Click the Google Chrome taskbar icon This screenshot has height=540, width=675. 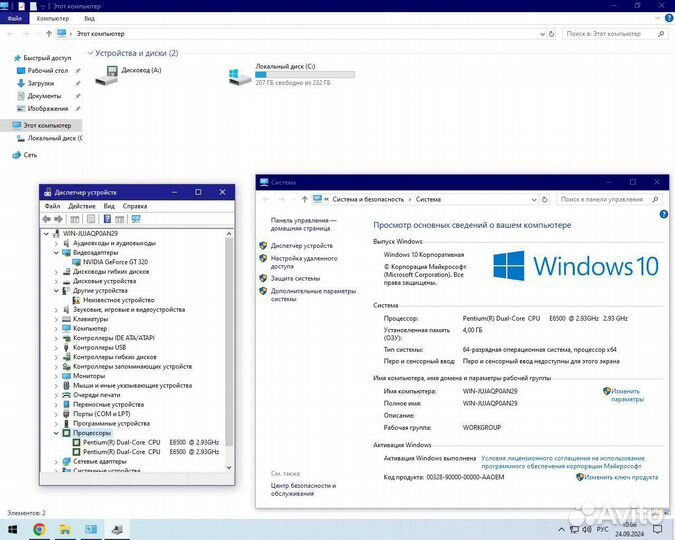tap(40, 529)
